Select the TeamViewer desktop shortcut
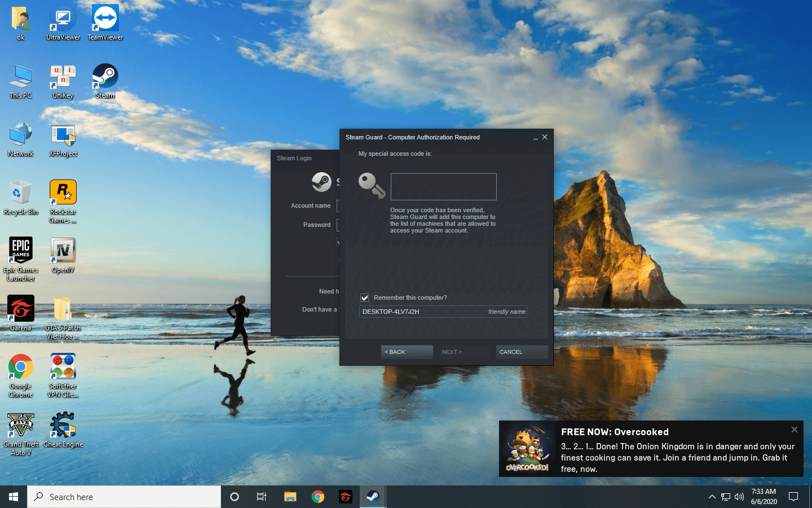 [105, 24]
